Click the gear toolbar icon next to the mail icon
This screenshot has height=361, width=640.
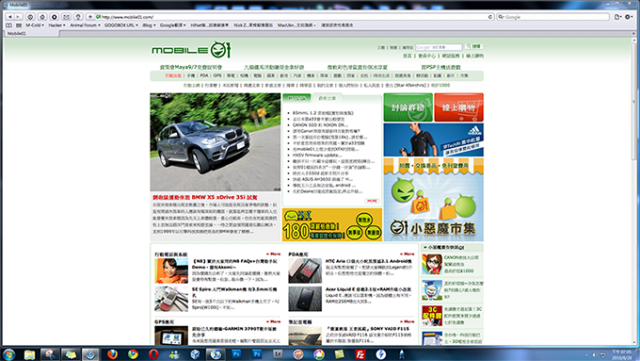coord(54,17)
